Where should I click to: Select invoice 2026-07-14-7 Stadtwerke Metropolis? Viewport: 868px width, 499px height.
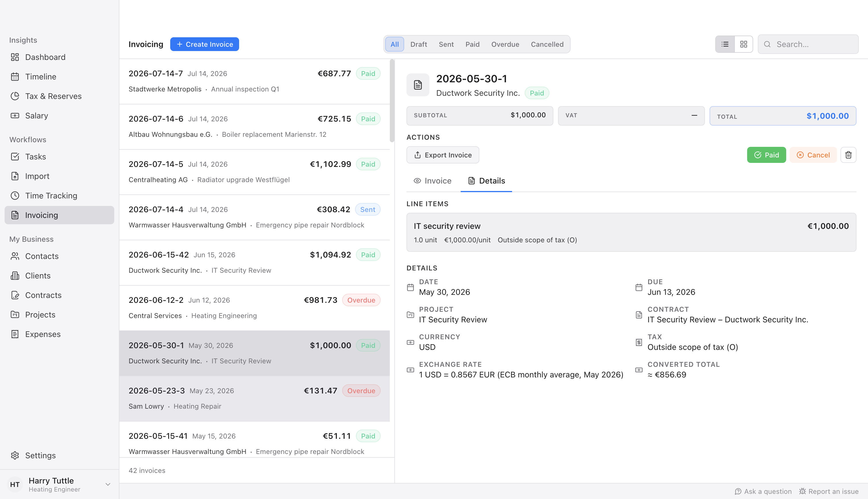[255, 81]
